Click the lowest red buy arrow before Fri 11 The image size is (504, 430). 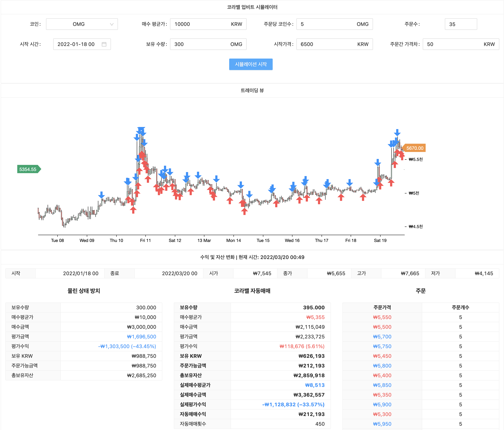pyautogui.click(x=133, y=210)
